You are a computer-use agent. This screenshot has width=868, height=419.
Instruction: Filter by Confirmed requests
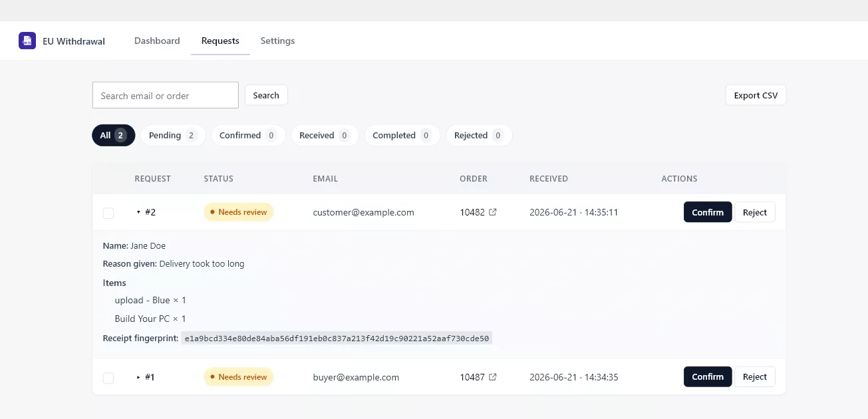coord(248,135)
